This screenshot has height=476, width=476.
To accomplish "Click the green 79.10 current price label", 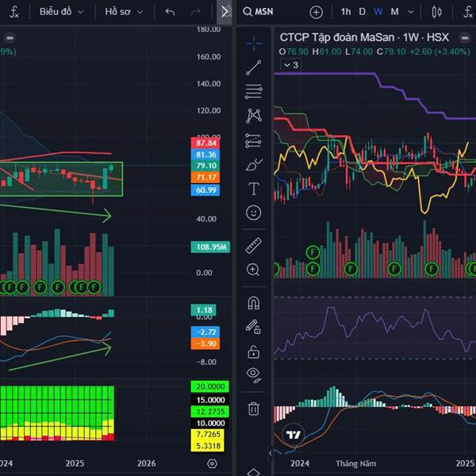I will (x=205, y=166).
